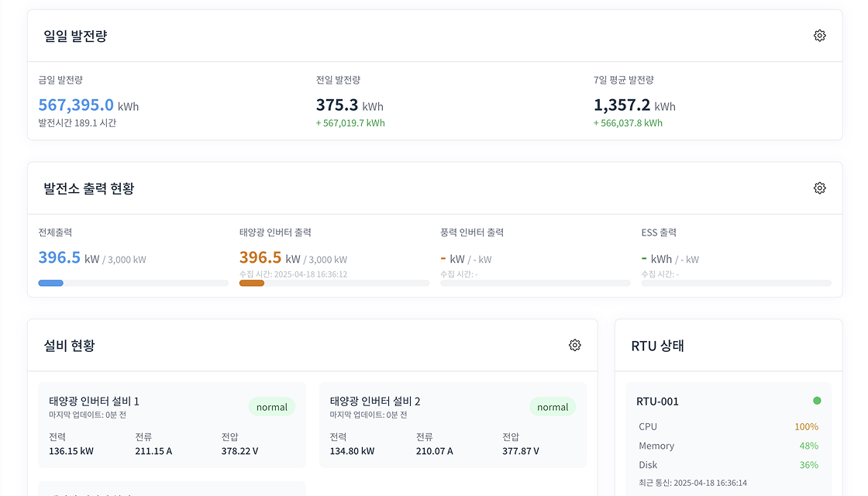Click the ESS 출력 label
Image resolution: width=868 pixels, height=496 pixels.
point(659,232)
